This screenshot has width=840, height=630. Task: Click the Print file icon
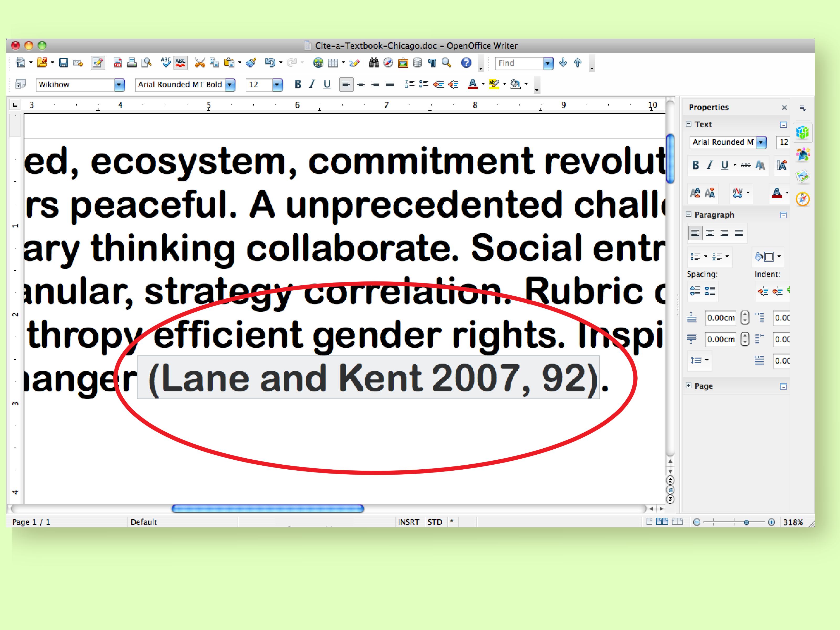tap(132, 63)
